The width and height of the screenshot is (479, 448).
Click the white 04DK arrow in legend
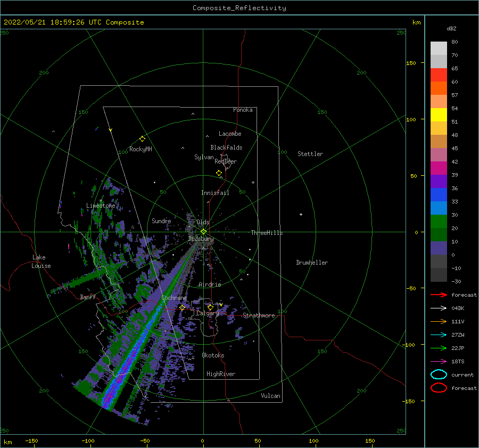[x=439, y=308]
